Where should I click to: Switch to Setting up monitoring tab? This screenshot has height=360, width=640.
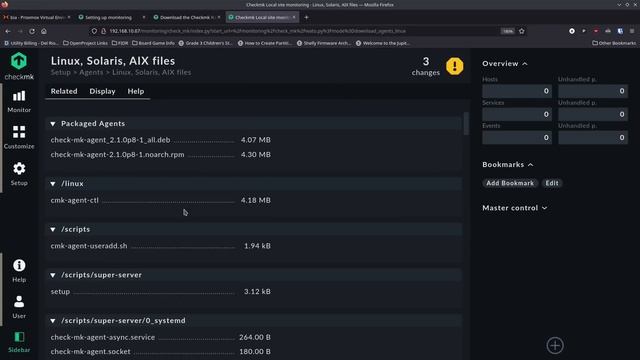tap(108, 17)
